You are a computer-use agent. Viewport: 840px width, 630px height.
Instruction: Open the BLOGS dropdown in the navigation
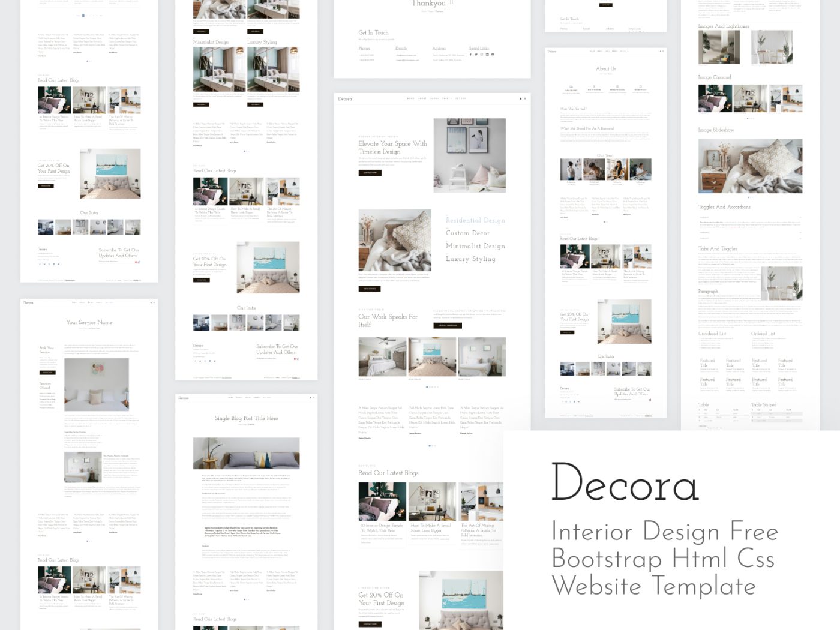tap(434, 98)
